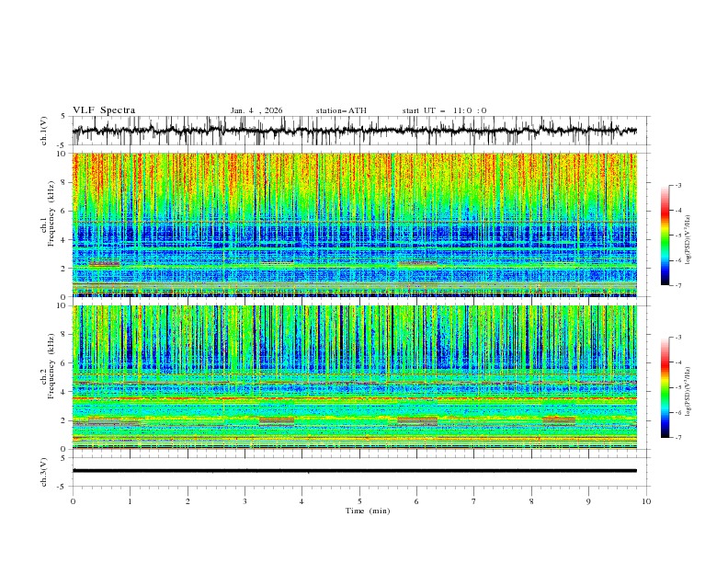The width and height of the screenshot is (728, 563).
Task: Select the "start UT = 11:0 :0" text
Action: point(444,110)
